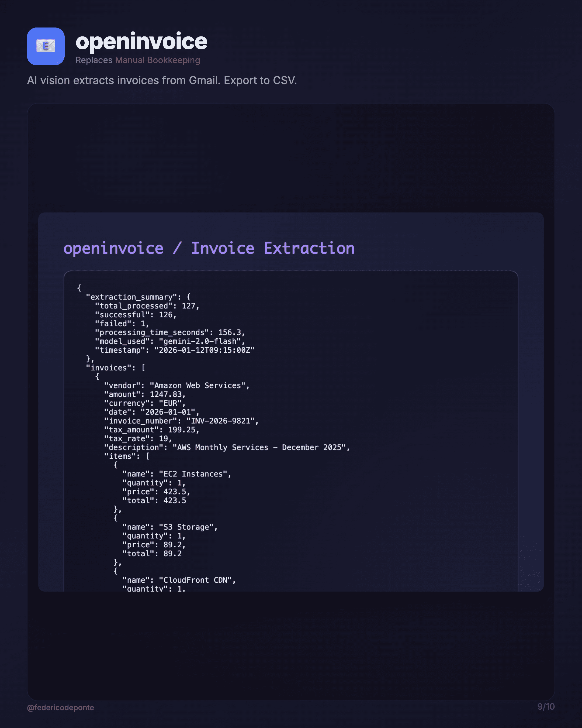Click the Invoice Extraction purple heading
Viewport: 582px width, 728px height.
click(x=273, y=248)
